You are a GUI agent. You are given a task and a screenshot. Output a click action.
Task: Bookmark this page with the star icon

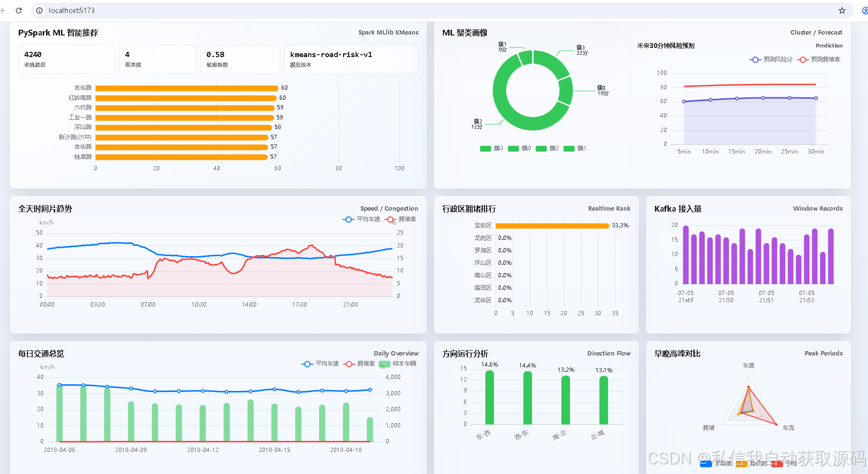point(842,10)
